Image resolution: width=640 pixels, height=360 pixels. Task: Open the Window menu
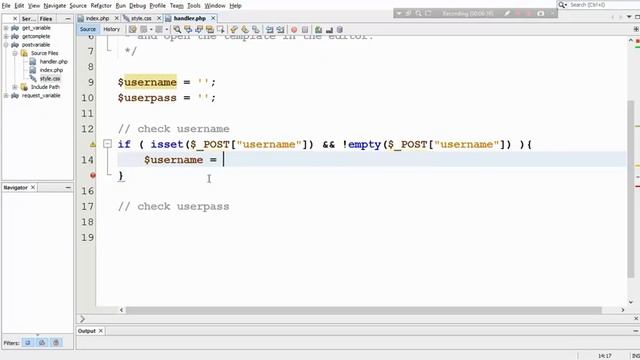pyautogui.click(x=215, y=6)
